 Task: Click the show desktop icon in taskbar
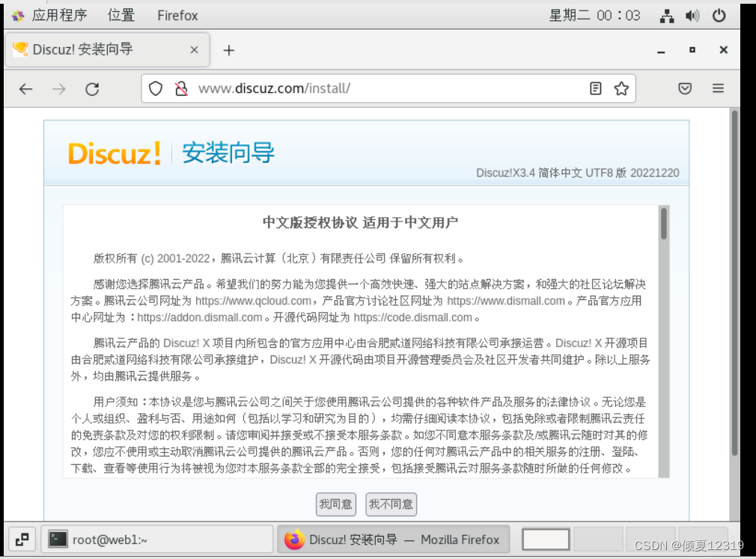22,540
